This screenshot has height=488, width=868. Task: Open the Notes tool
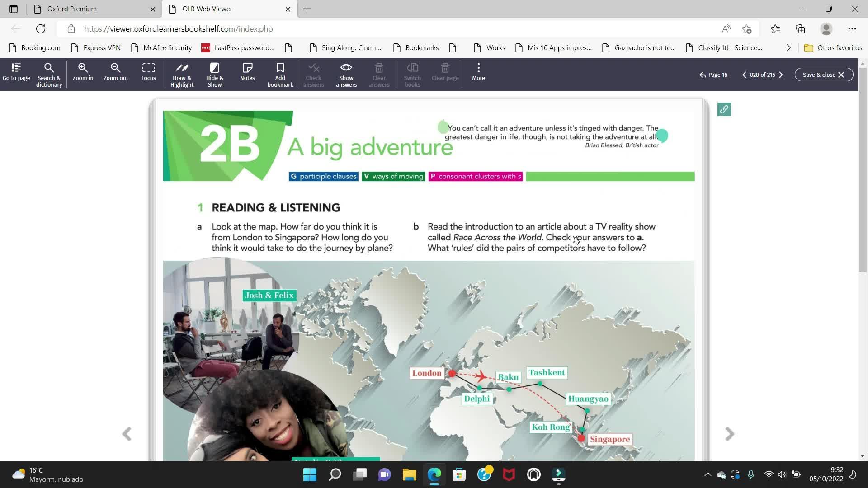pyautogui.click(x=247, y=72)
